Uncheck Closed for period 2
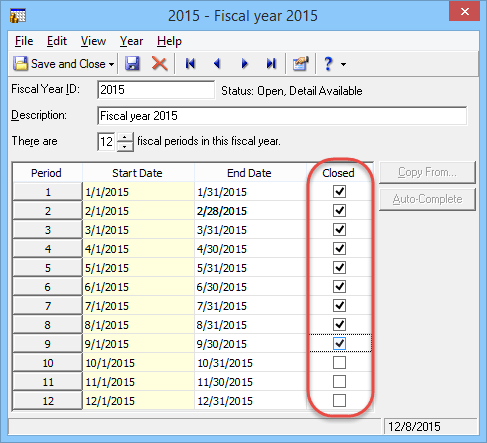Viewport: 487px width, 443px height. (339, 211)
